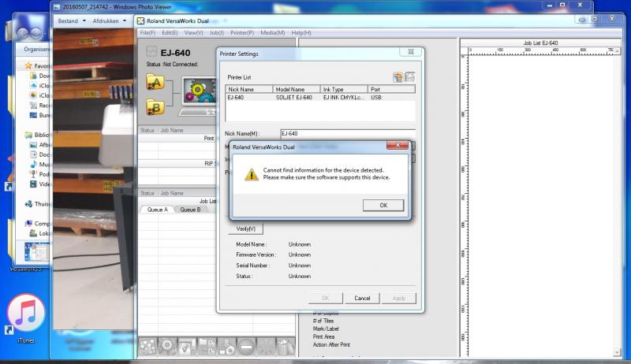The height and width of the screenshot is (364, 631).
Task: Click Cancel in the Printer Settings dialog
Action: tap(362, 298)
